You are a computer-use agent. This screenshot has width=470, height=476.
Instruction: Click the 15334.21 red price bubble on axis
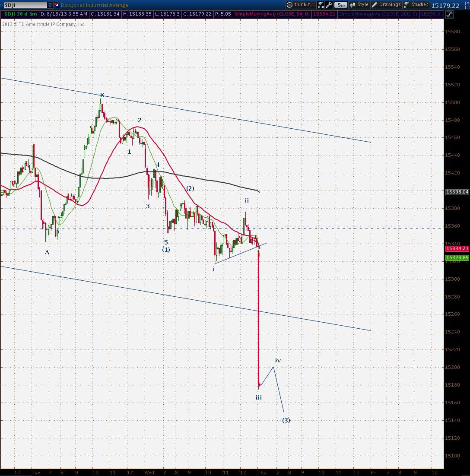click(x=457, y=249)
